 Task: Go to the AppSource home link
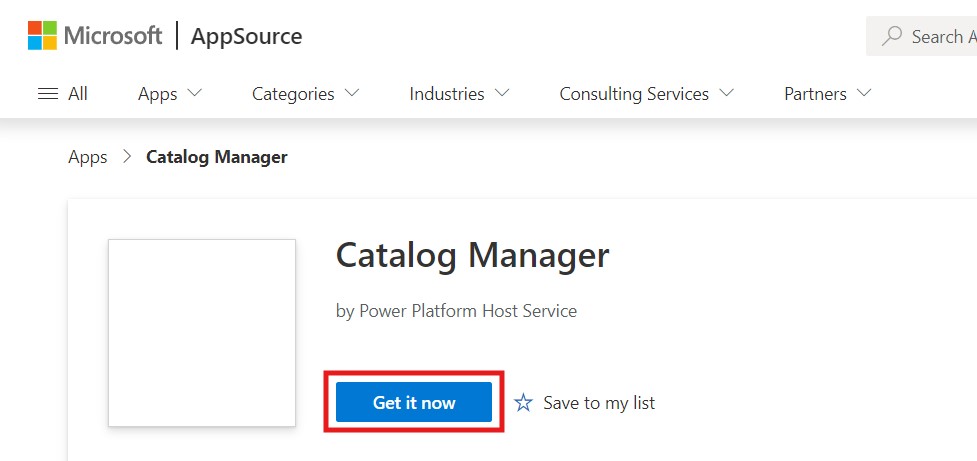point(246,37)
